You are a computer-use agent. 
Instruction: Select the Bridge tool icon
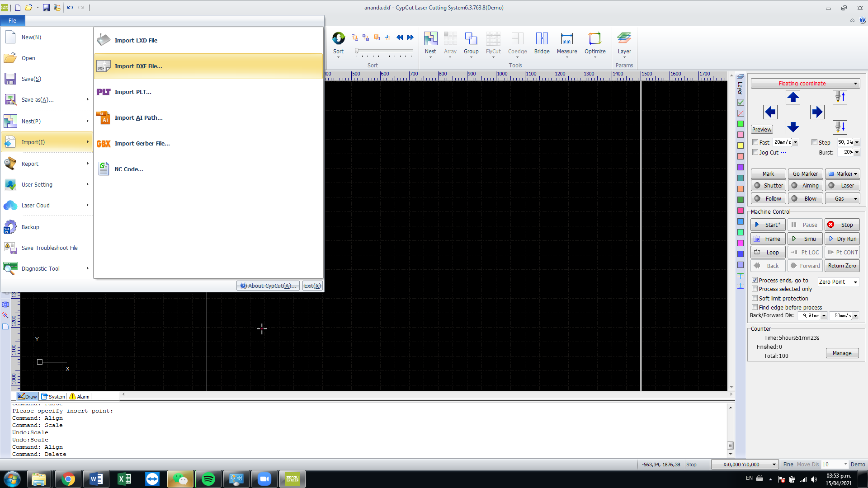542,39
